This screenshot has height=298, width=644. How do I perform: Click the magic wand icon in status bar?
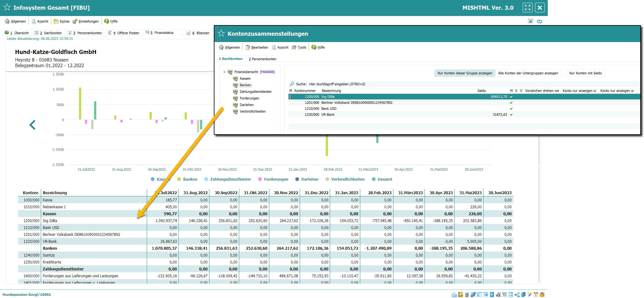[530, 295]
